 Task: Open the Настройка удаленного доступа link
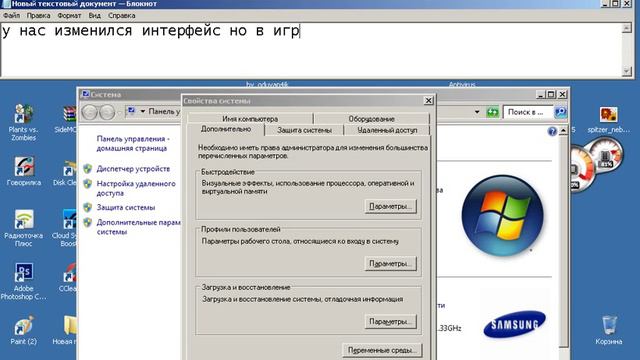click(136, 188)
